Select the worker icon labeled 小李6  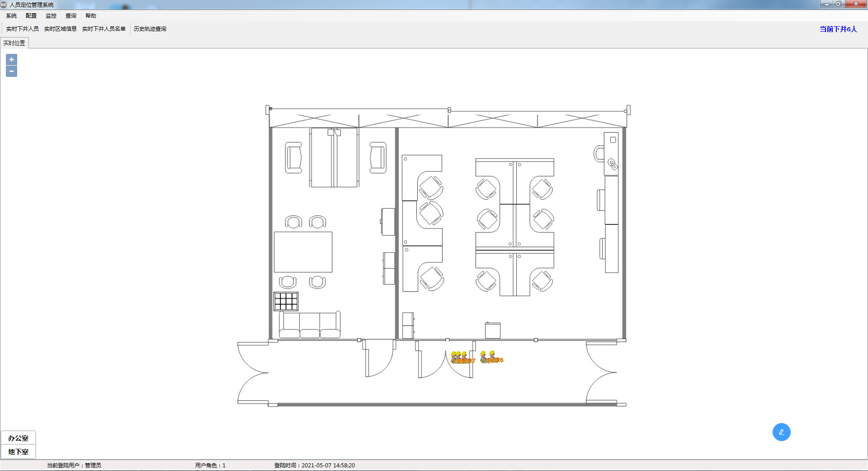(x=492, y=356)
